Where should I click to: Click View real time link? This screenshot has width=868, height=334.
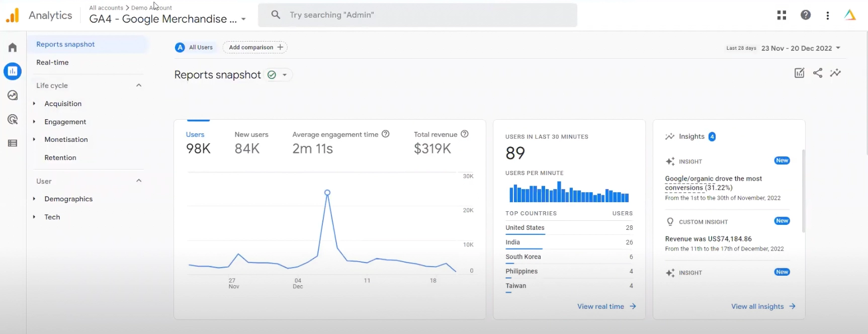[x=606, y=306]
